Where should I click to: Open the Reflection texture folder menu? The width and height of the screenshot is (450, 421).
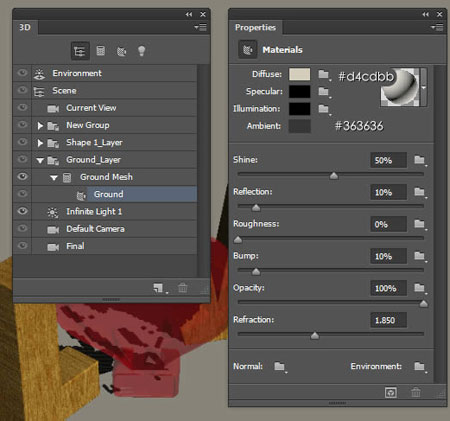pos(420,192)
